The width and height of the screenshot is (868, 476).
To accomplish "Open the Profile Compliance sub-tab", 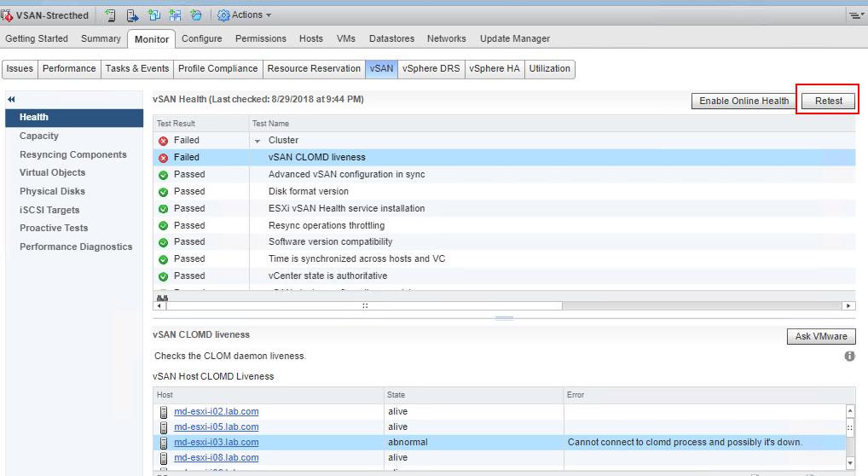I will point(218,69).
